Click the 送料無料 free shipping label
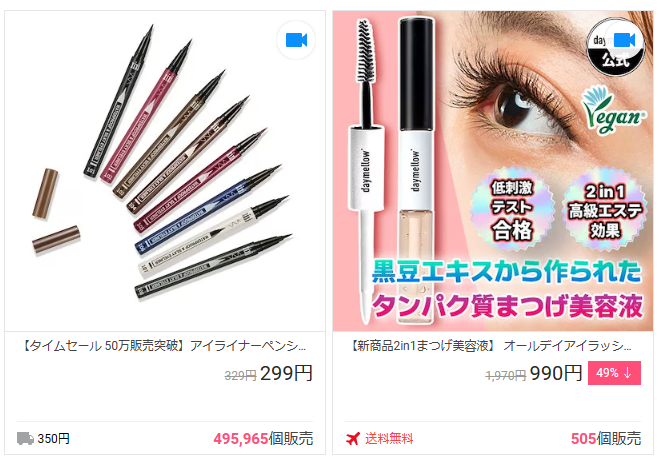This screenshot has width=659, height=468. click(x=389, y=439)
